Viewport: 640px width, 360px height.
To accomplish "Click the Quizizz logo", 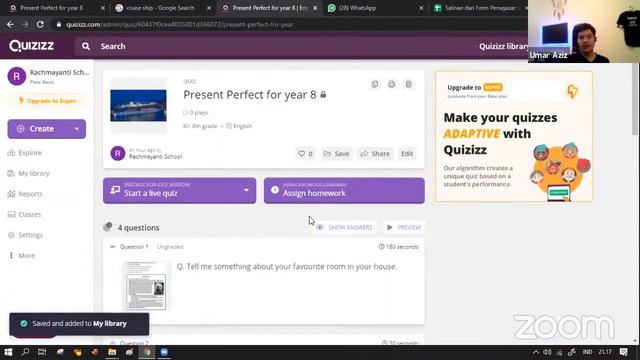I will (x=31, y=46).
